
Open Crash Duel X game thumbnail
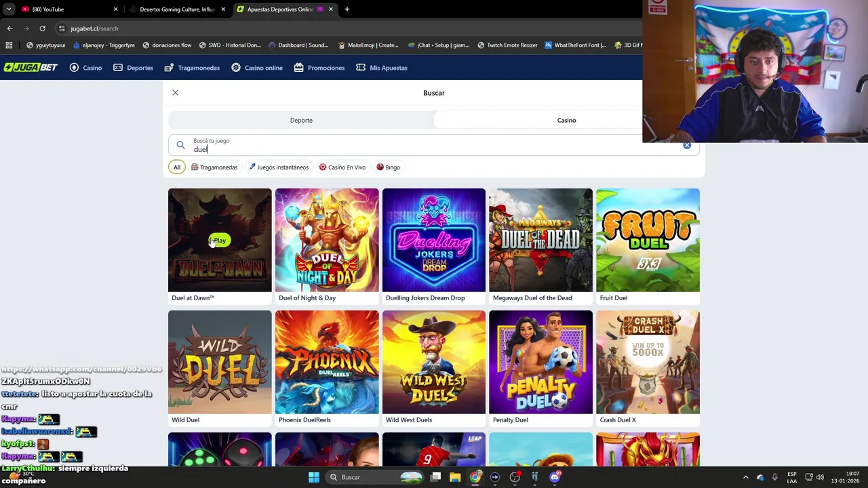(648, 362)
